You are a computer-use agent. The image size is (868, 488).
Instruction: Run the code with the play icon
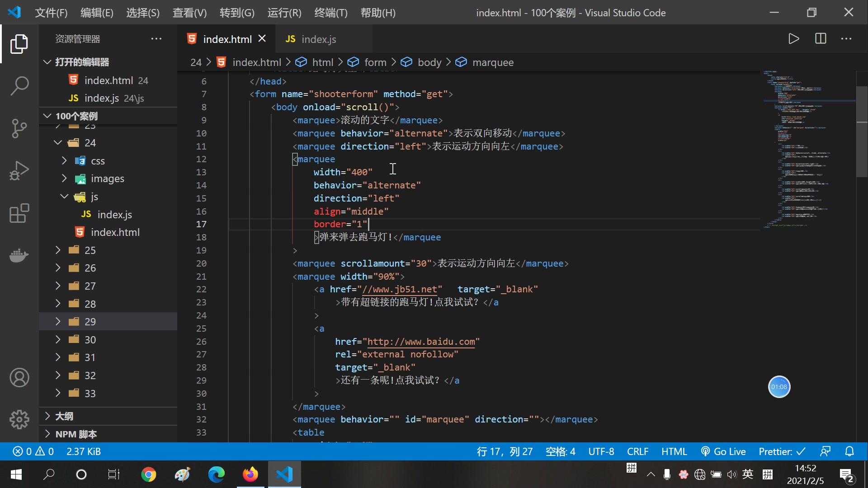pos(793,39)
